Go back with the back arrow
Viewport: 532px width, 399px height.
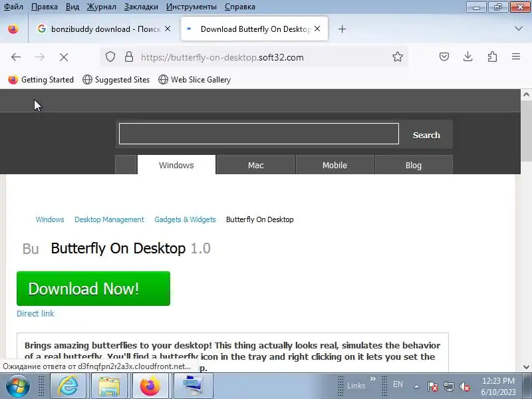(x=16, y=57)
